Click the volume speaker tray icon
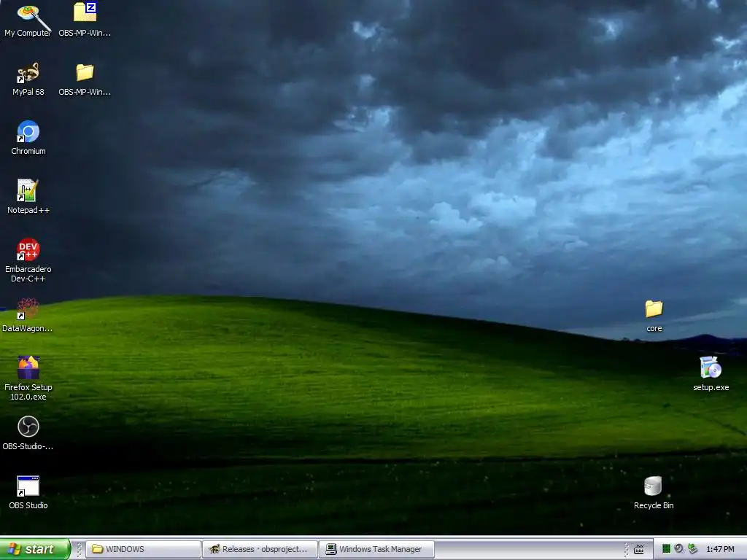This screenshot has height=560, width=747. click(679, 549)
